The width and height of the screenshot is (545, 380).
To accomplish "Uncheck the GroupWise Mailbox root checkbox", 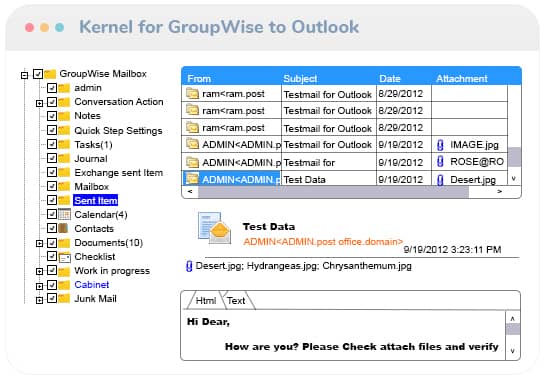I will click(x=38, y=74).
